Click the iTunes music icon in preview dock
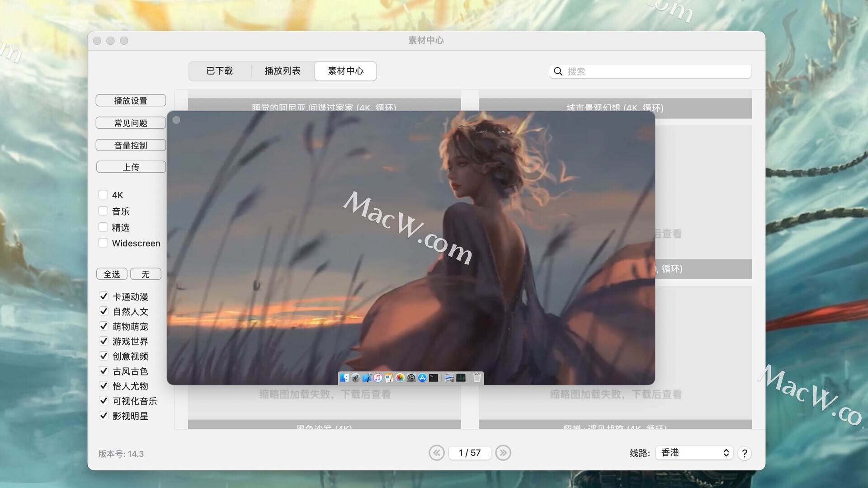Viewport: 868px width, 488px height. click(x=377, y=378)
